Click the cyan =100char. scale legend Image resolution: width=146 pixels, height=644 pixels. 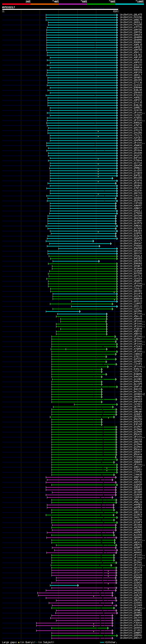(x=109, y=642)
